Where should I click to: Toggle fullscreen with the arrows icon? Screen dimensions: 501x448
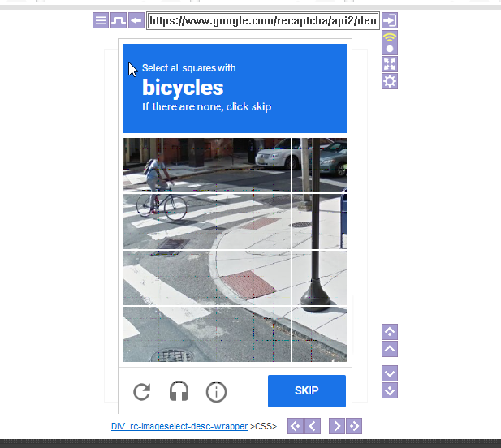[390, 64]
